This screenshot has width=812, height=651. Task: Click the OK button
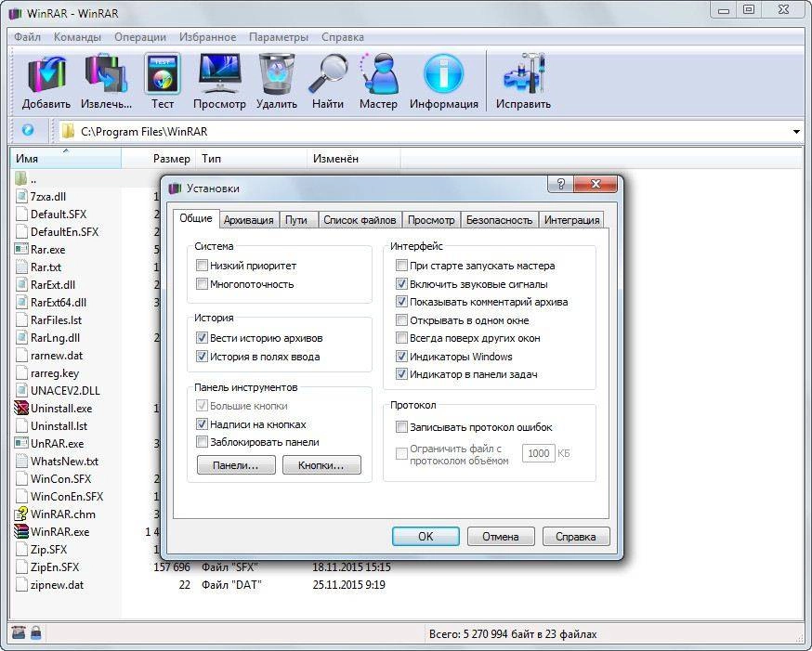[426, 537]
